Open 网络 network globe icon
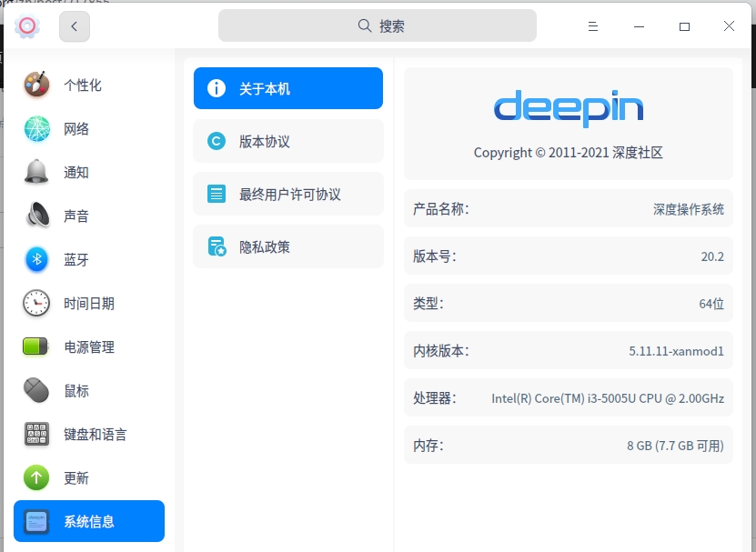Viewport: 756px width, 552px height. (x=36, y=129)
